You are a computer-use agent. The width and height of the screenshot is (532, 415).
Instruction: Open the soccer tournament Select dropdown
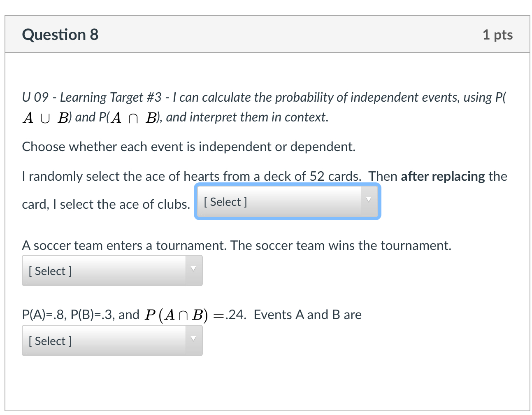tap(112, 270)
